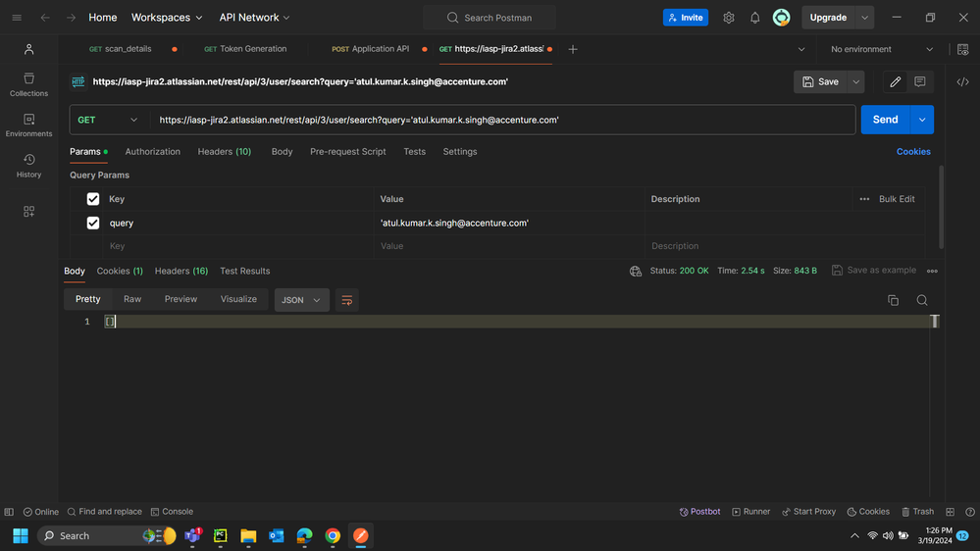Screen dimensions: 980x551
Task: Open Console in status bar
Action: [x=172, y=512]
